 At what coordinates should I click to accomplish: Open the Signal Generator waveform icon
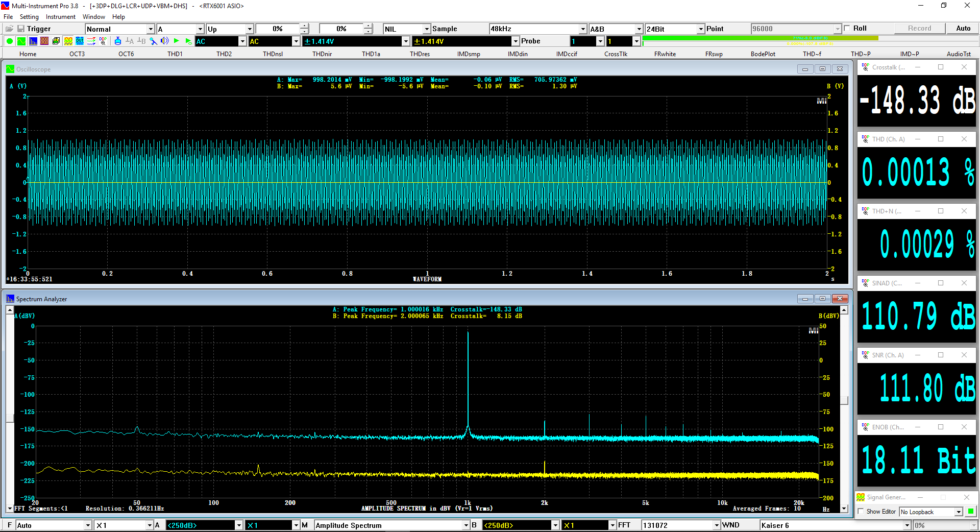click(x=68, y=41)
